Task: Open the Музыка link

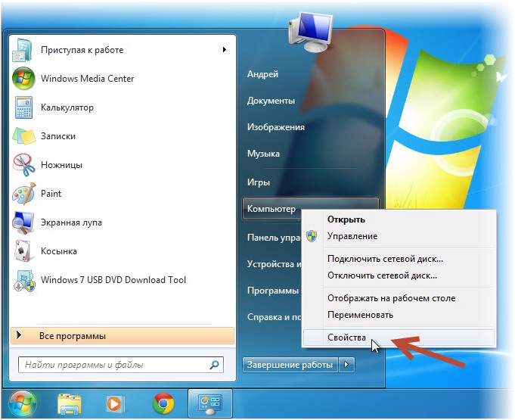Action: (x=263, y=154)
